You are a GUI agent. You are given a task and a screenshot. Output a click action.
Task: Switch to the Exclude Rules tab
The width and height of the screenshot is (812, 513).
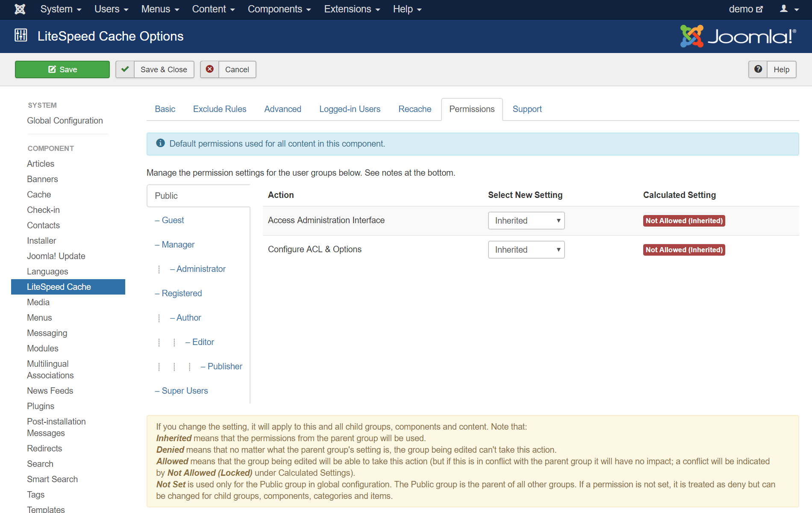220,109
